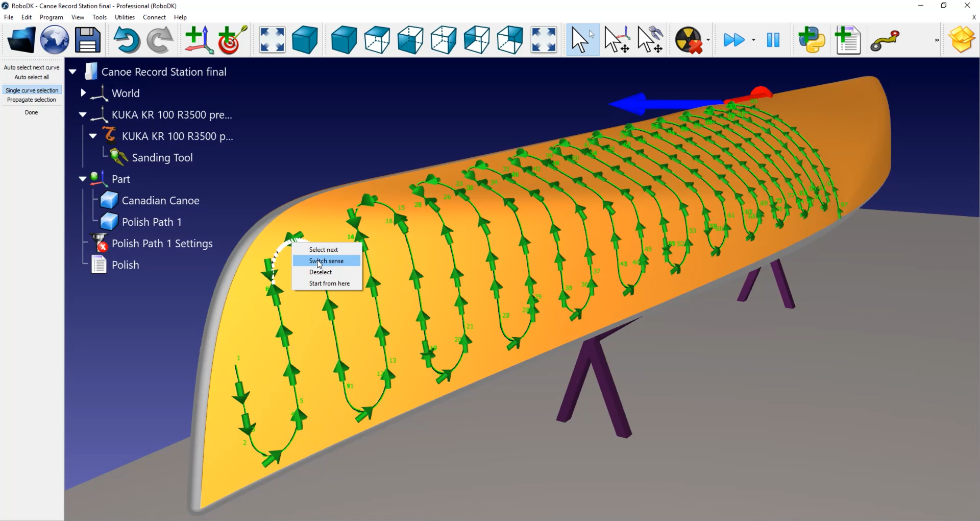Viewport: 980px width, 521px height.
Task: Choose Switch sense in context menu
Action: pyautogui.click(x=327, y=261)
